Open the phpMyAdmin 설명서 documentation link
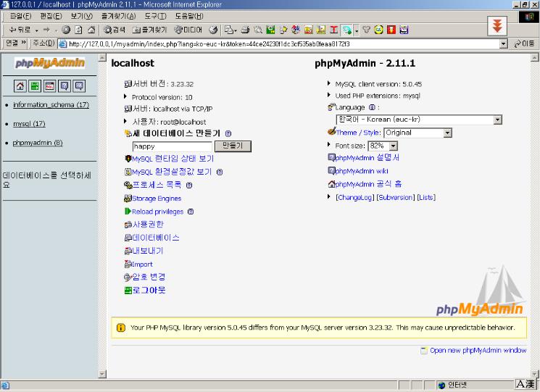Screen dimensions: 540x392 367,158
